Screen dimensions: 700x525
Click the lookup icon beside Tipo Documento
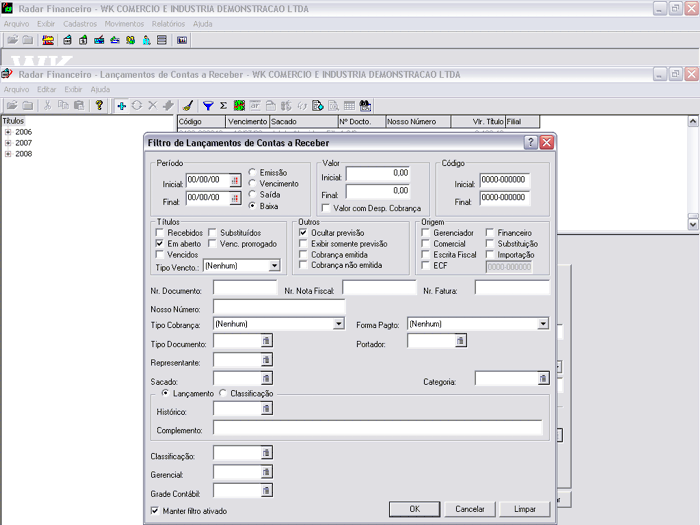point(267,342)
